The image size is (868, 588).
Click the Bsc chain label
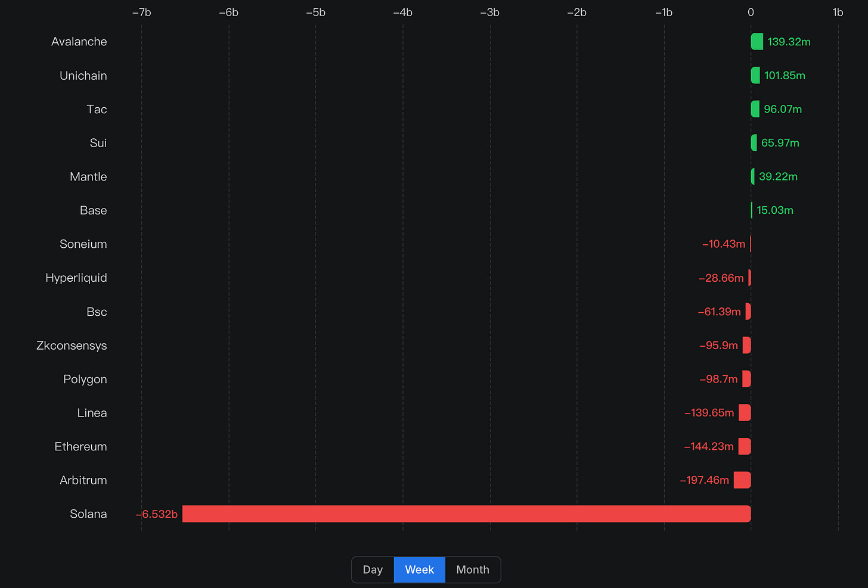[x=97, y=312]
